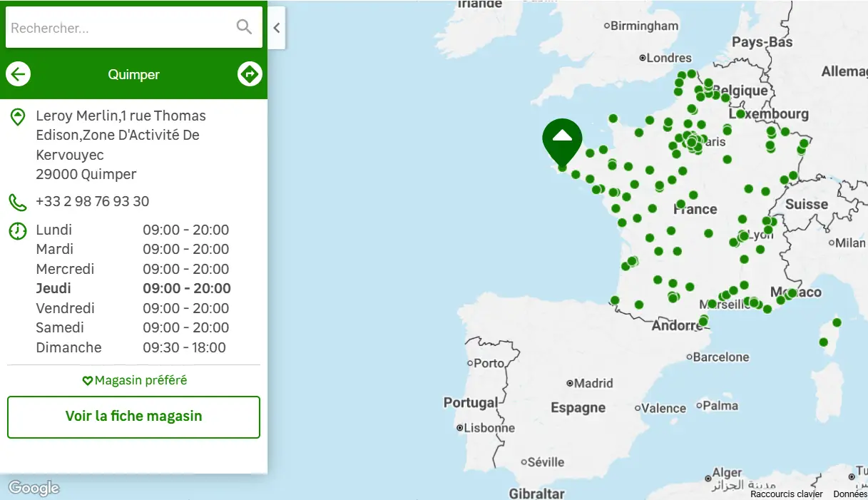Select a store marker near Bordeaux
Viewport: 868px width, 500px height.
click(631, 262)
